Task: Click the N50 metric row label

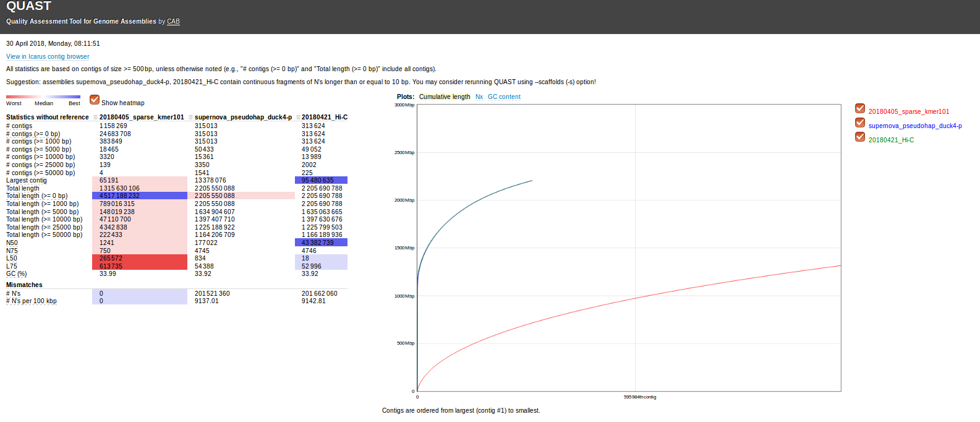Action: 12,243
